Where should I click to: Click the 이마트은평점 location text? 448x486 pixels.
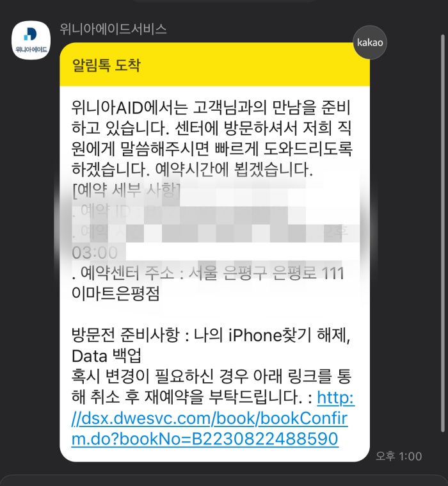[x=116, y=293]
